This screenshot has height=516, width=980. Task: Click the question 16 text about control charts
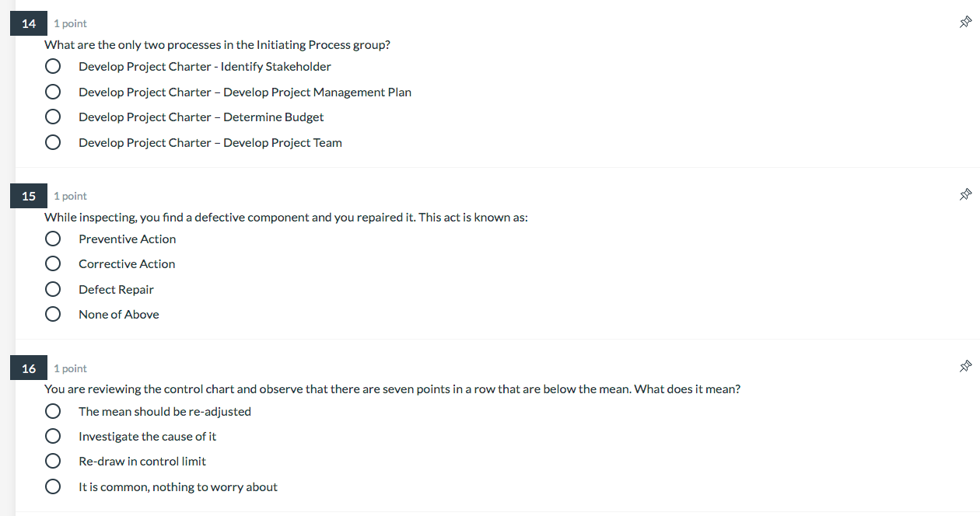[x=393, y=389]
